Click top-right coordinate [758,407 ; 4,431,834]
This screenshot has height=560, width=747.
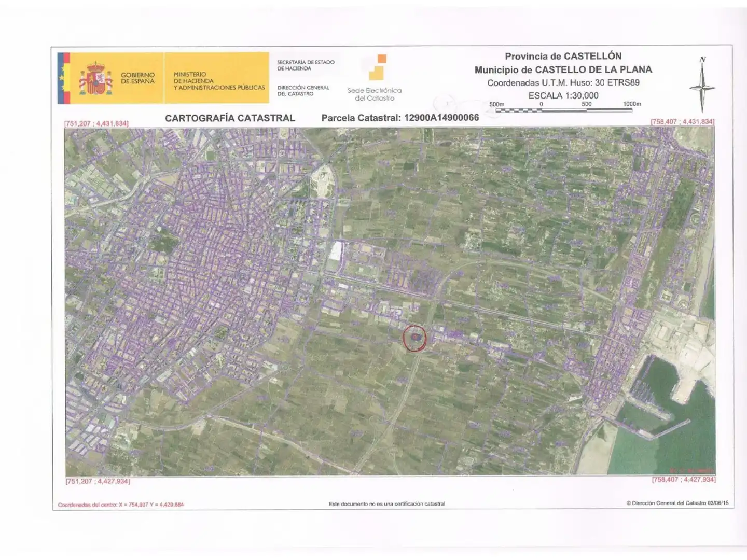(x=683, y=122)
